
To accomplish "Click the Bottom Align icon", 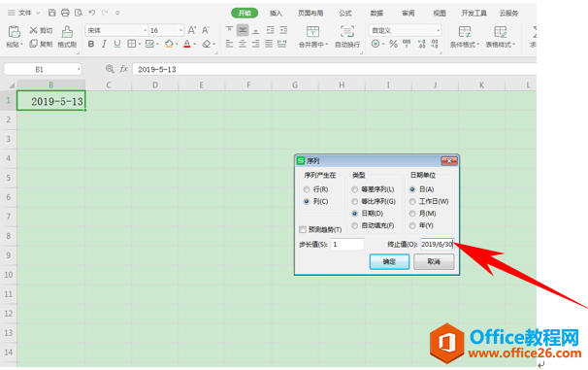I will [x=256, y=30].
